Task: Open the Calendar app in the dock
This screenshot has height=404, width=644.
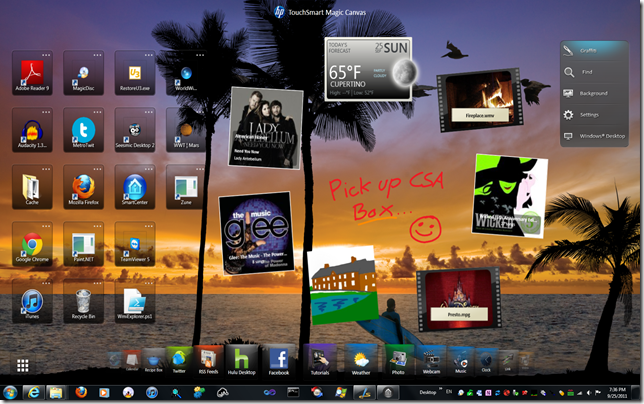Action: click(x=132, y=361)
